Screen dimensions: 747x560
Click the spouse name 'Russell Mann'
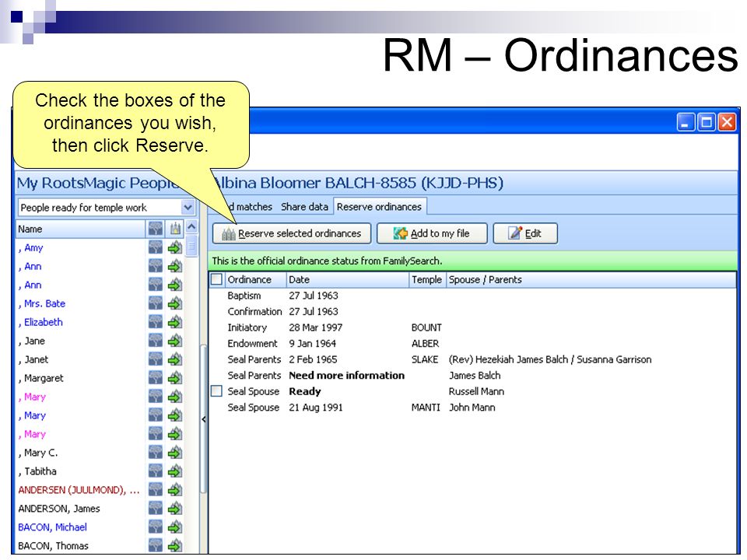coord(476,391)
